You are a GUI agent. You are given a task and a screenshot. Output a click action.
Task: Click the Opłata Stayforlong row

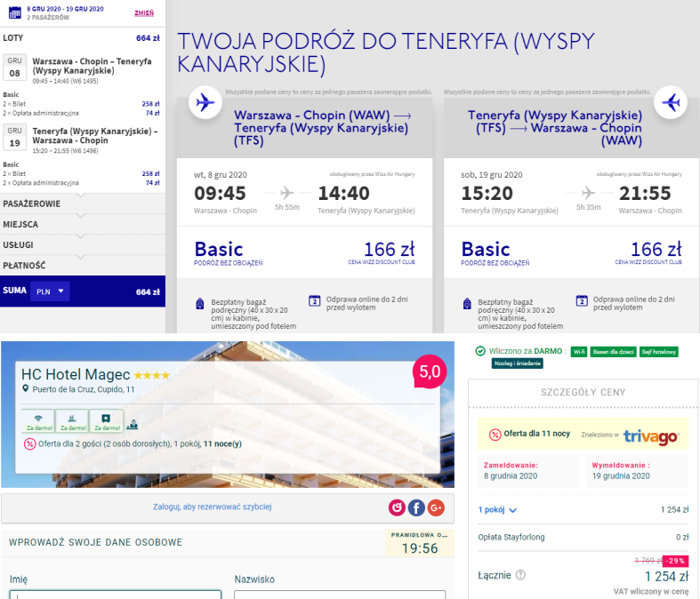pyautogui.click(x=583, y=537)
